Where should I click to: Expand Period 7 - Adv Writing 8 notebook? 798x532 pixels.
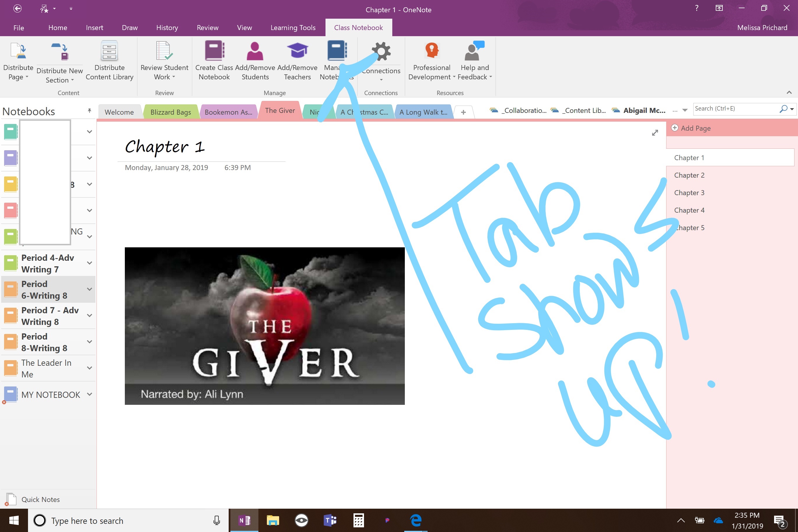90,316
